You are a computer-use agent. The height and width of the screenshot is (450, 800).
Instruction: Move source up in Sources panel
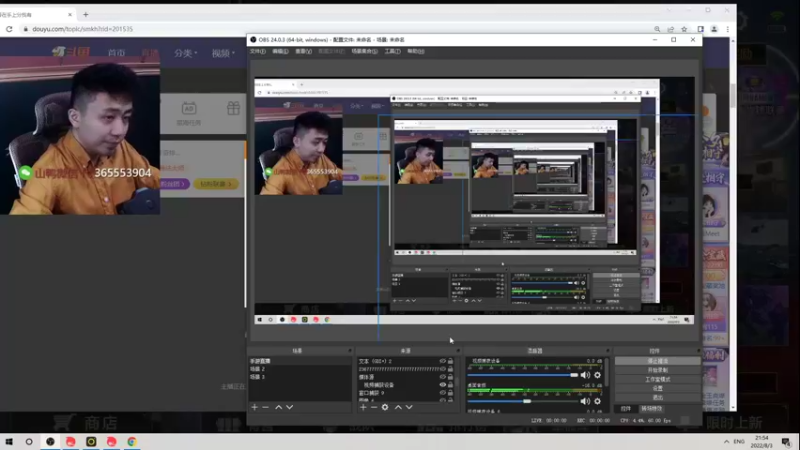[398, 407]
